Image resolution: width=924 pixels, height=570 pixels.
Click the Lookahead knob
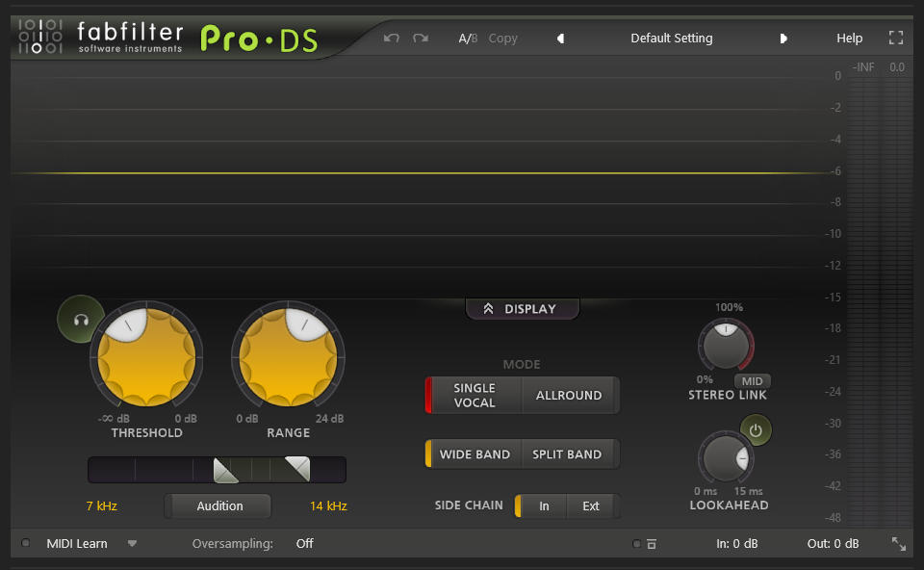click(726, 459)
